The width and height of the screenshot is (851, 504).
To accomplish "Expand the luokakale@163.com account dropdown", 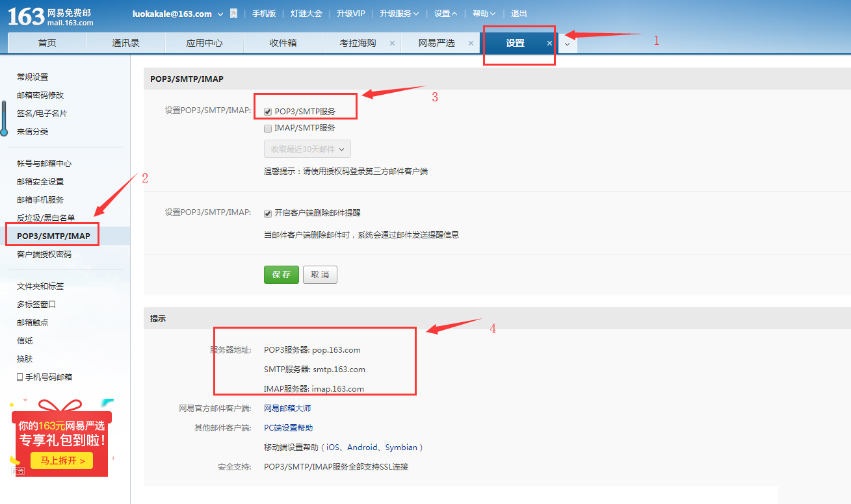I will pos(220,14).
